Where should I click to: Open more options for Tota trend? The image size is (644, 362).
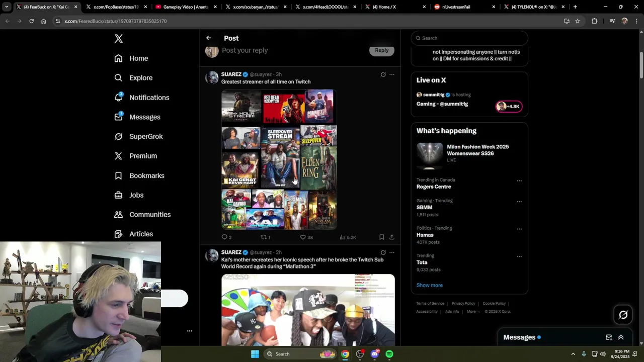[519, 256]
